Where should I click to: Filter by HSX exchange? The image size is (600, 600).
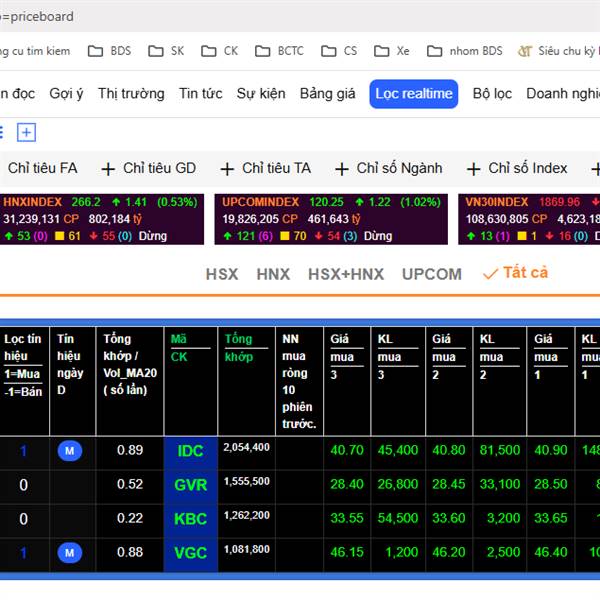point(222,274)
